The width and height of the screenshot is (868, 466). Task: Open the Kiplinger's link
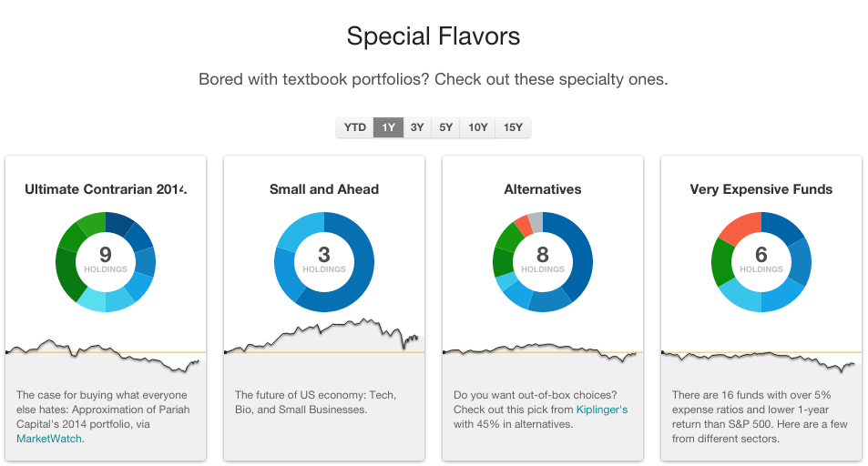pyautogui.click(x=602, y=410)
